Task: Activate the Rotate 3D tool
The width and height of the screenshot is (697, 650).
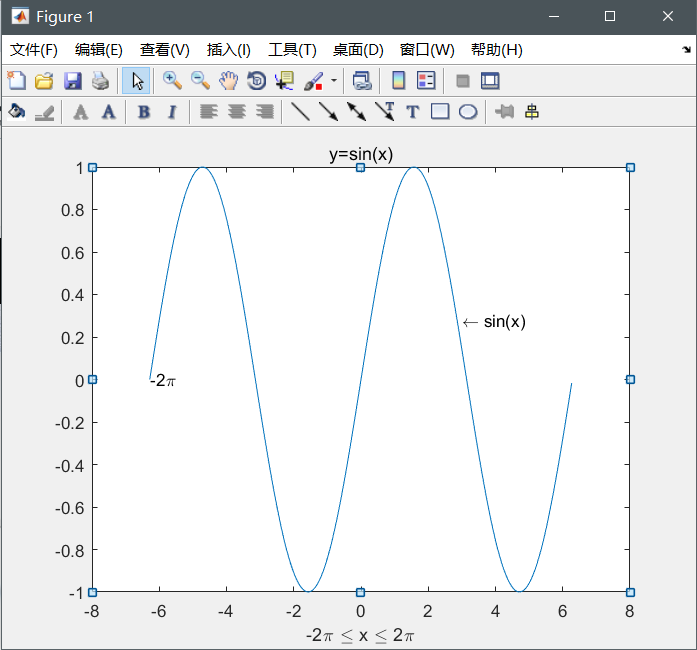Action: [256, 81]
